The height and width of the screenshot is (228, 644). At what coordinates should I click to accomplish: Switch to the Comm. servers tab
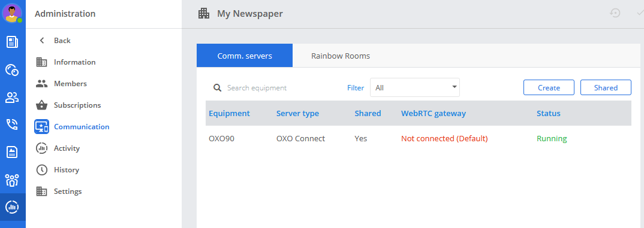(x=245, y=56)
